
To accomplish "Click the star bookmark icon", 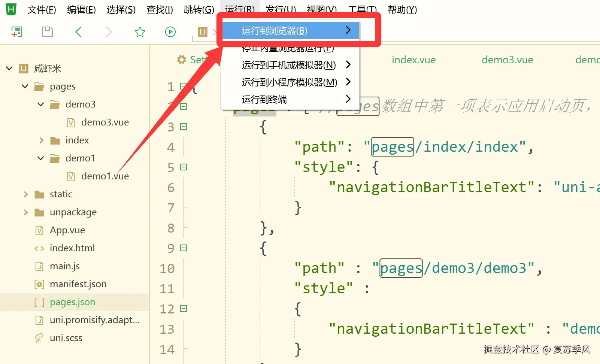I will point(140,32).
